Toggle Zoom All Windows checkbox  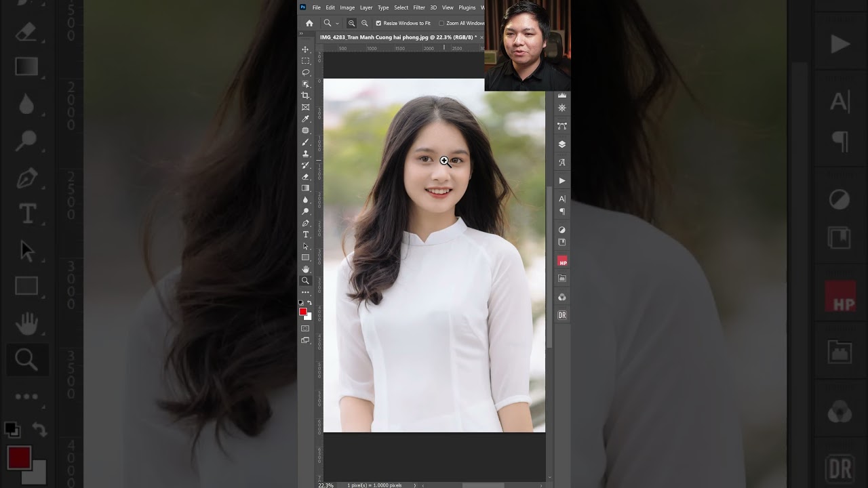[x=441, y=23]
